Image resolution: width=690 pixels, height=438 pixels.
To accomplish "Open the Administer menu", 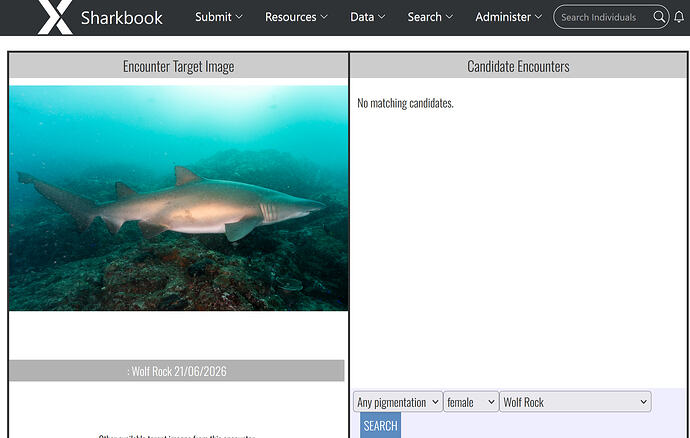I will pos(508,17).
